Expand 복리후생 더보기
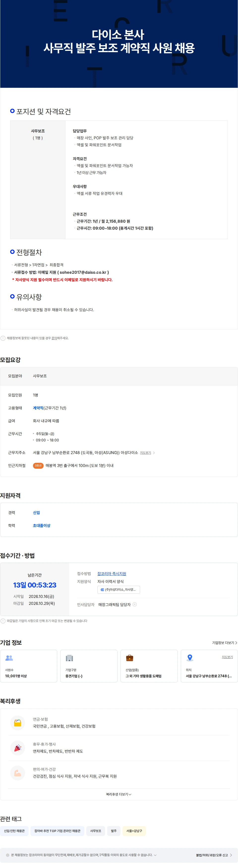 click(x=119, y=794)
